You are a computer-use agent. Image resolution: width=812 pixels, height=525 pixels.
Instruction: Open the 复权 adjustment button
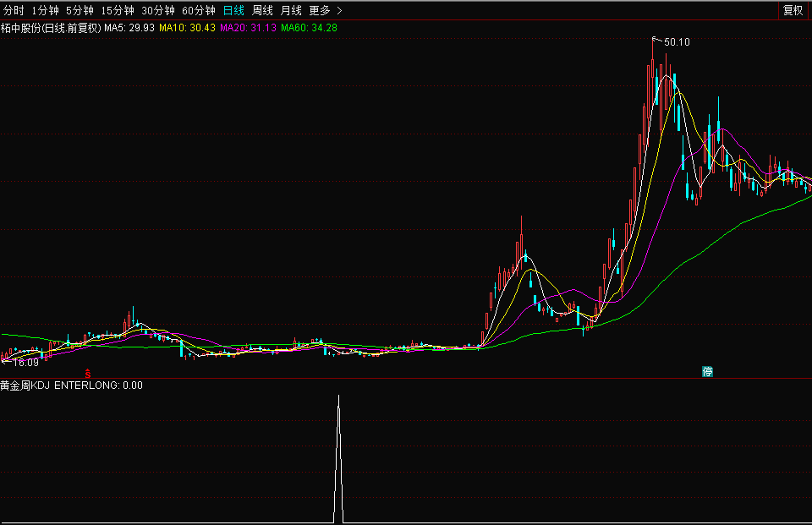click(x=793, y=10)
